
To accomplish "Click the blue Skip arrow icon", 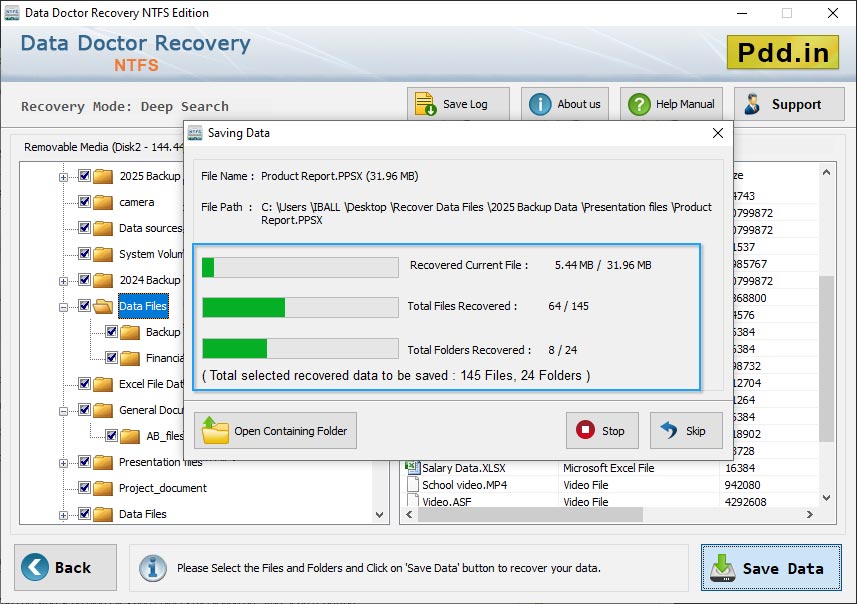I will (668, 430).
